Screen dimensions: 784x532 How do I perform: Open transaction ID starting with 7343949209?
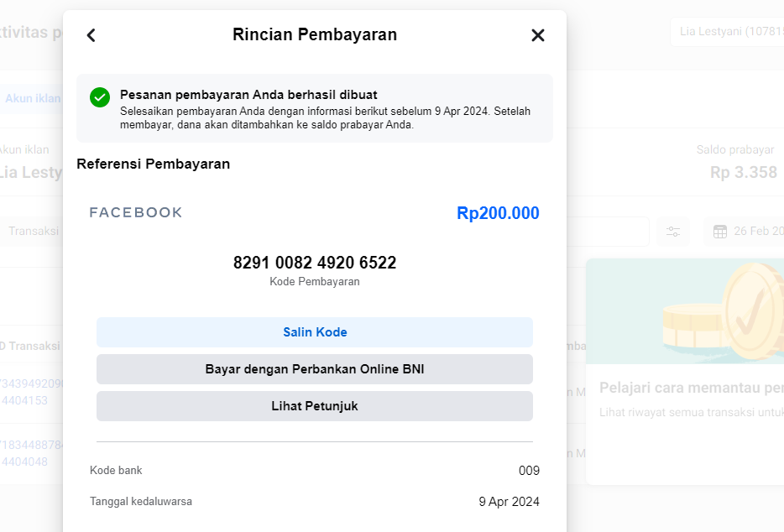pyautogui.click(x=30, y=383)
